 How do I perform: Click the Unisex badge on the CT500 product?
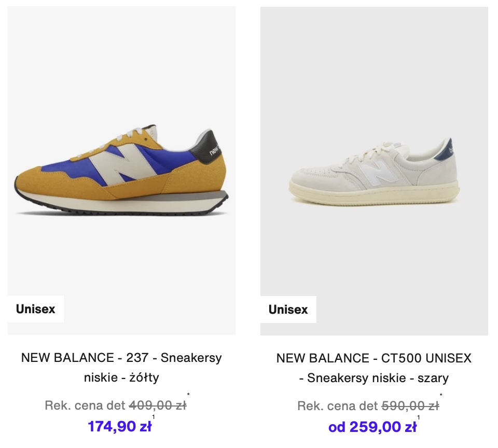pos(288,310)
